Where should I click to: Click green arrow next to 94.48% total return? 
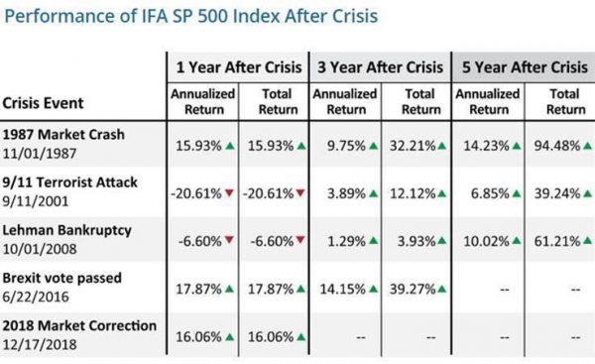point(587,146)
